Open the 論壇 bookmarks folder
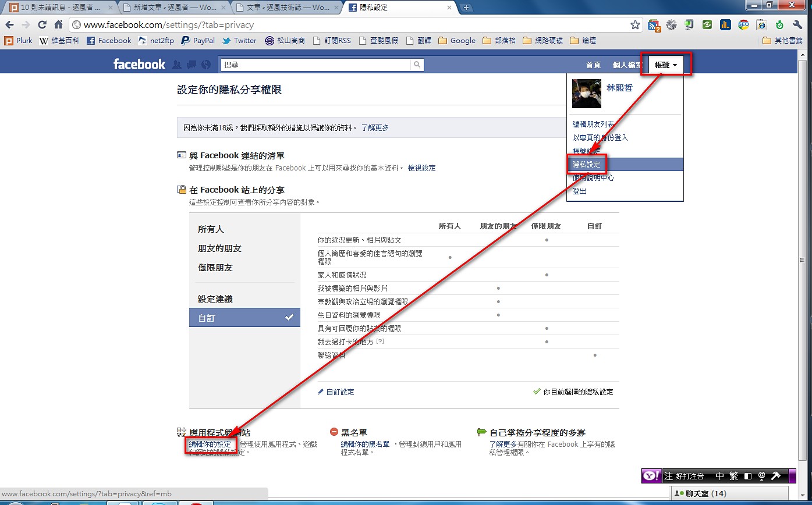The height and width of the screenshot is (505, 812). (583, 41)
